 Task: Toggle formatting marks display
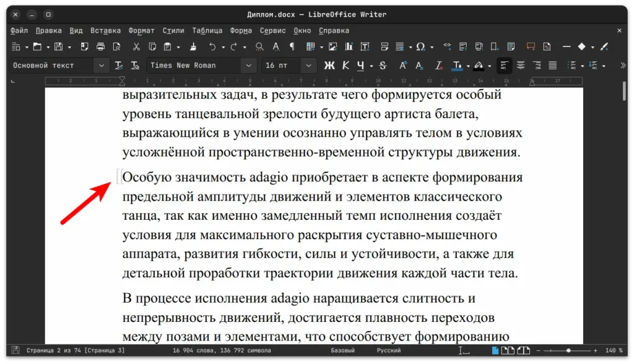click(291, 46)
